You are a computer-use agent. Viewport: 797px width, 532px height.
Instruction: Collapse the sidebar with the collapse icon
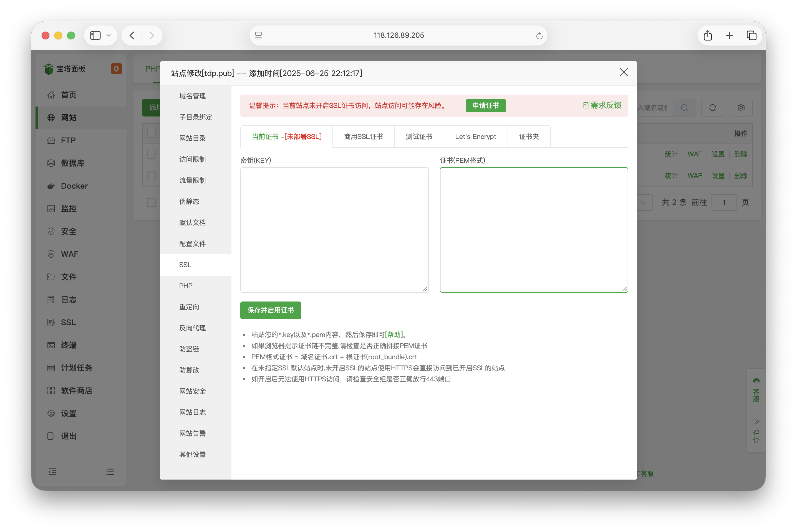[52, 472]
